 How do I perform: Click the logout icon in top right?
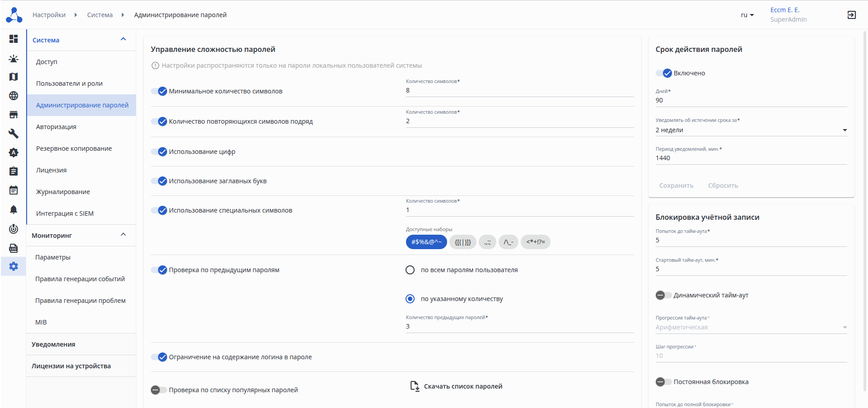[851, 15]
